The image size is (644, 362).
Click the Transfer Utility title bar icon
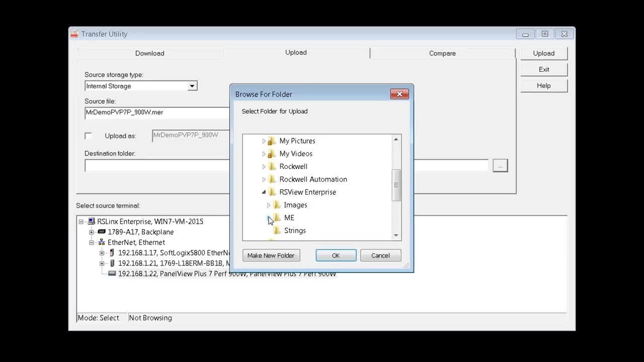point(74,34)
